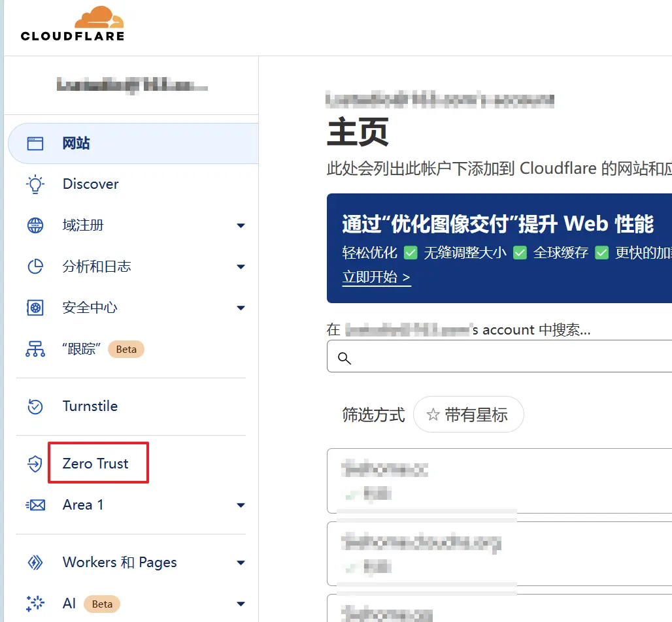The height and width of the screenshot is (622, 672).
Task: Open the first blurred site card
Action: coord(499,481)
